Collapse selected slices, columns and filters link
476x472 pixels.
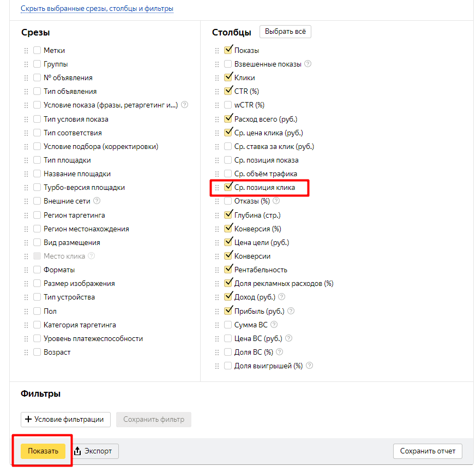97,9
